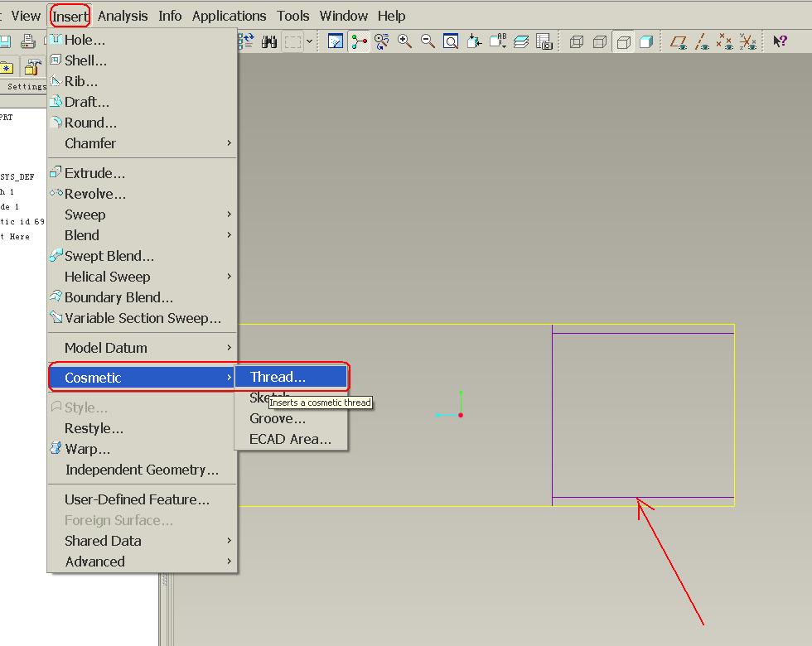Toggle datum planes visibility
The width and height of the screenshot is (812, 646).
[x=679, y=41]
